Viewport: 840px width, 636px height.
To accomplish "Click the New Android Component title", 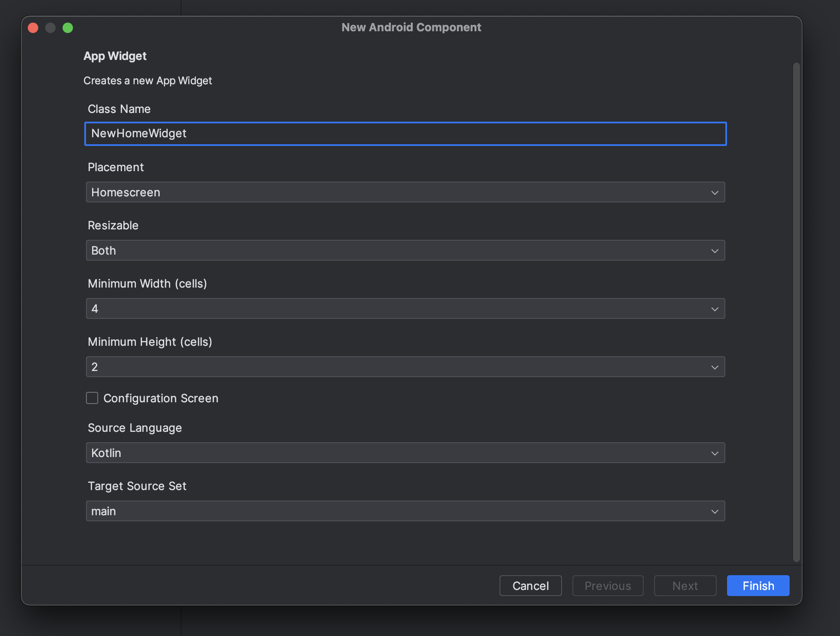I will [411, 27].
